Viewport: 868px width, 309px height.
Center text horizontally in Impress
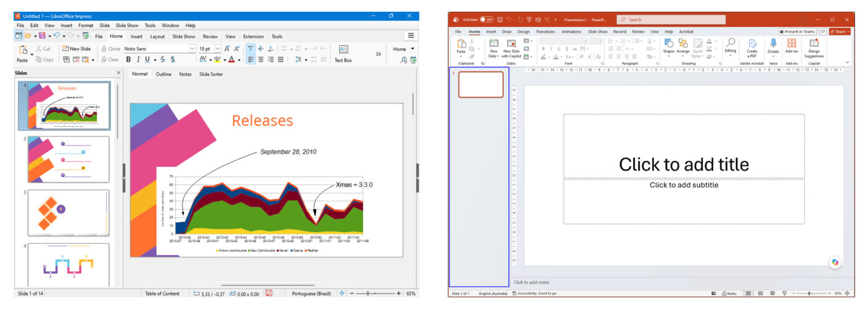[261, 60]
